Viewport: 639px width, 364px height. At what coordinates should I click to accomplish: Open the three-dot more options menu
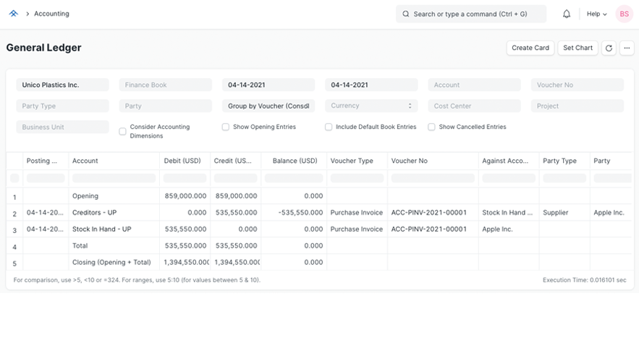[627, 48]
